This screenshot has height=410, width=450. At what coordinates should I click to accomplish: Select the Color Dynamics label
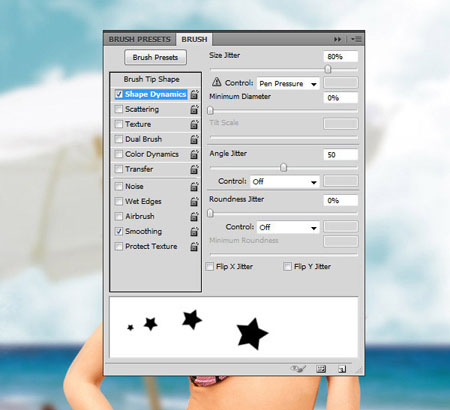tap(152, 154)
